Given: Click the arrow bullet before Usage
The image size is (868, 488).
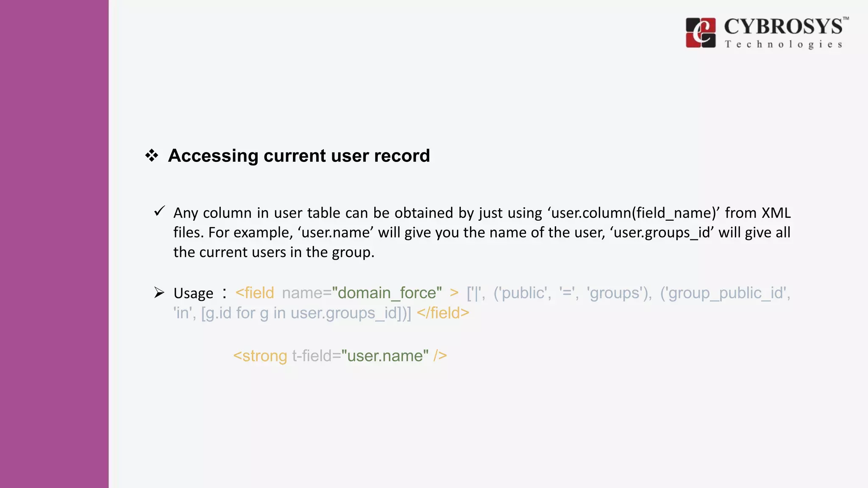Looking at the screenshot, I should pyautogui.click(x=159, y=292).
